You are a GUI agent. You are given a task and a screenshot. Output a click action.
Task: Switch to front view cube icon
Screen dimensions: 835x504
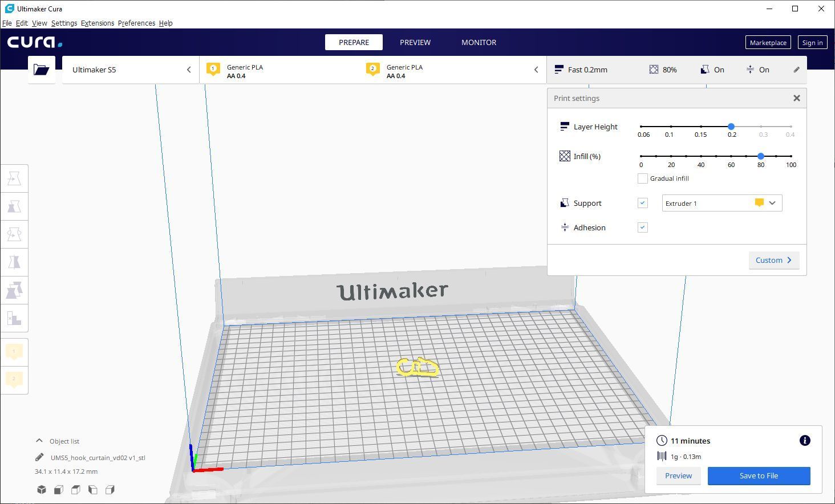[59, 490]
